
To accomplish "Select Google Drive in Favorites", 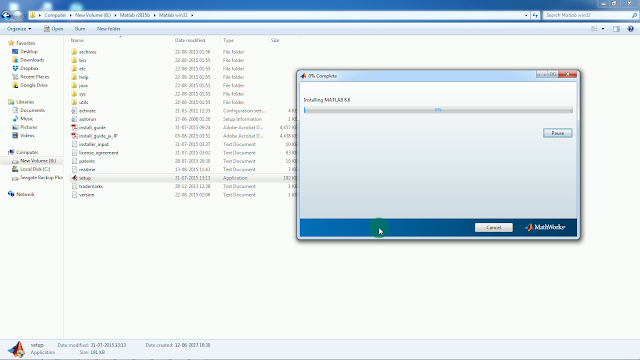I will 34,85.
